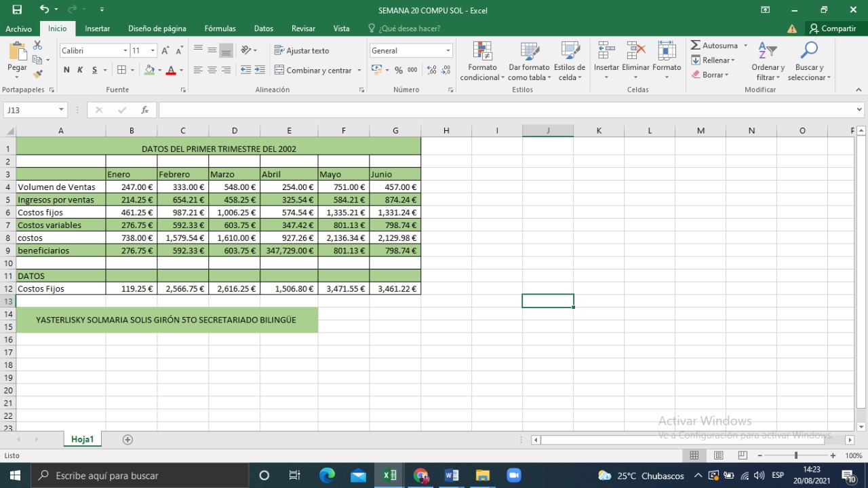The height and width of the screenshot is (488, 868).
Task: Switch to the Datos tab
Action: 264,29
